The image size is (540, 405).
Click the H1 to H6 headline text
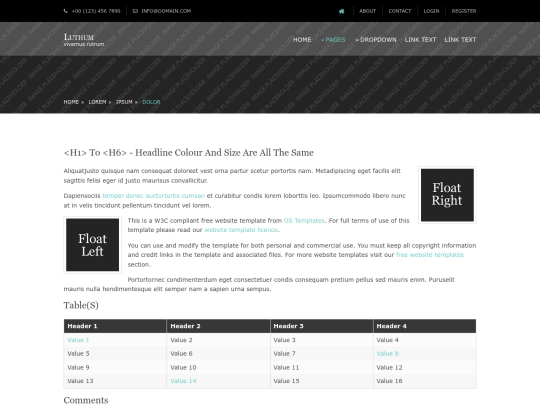click(x=189, y=153)
